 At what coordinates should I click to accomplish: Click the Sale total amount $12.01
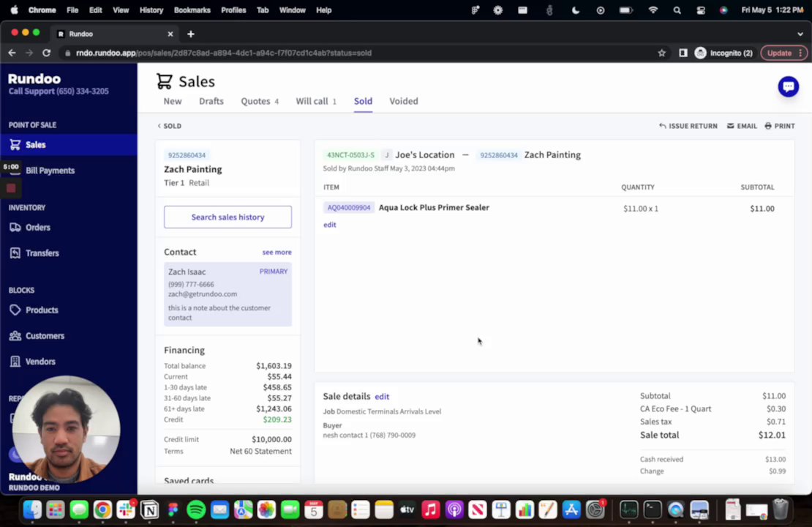772,436
